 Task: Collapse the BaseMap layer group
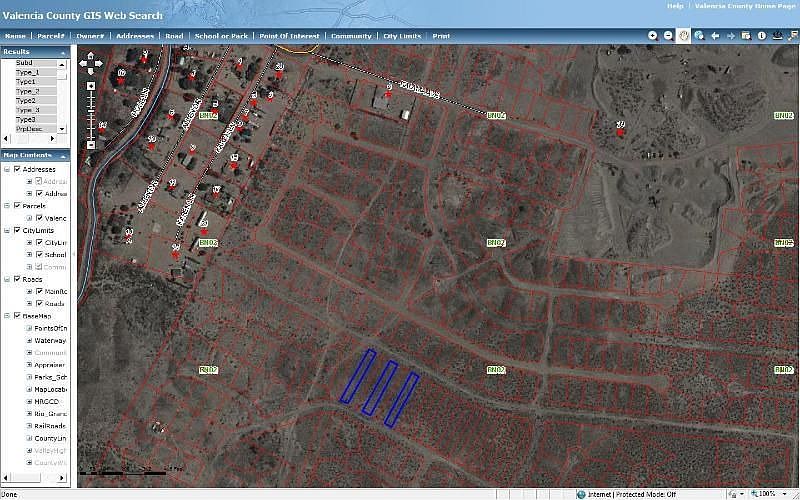[7, 316]
